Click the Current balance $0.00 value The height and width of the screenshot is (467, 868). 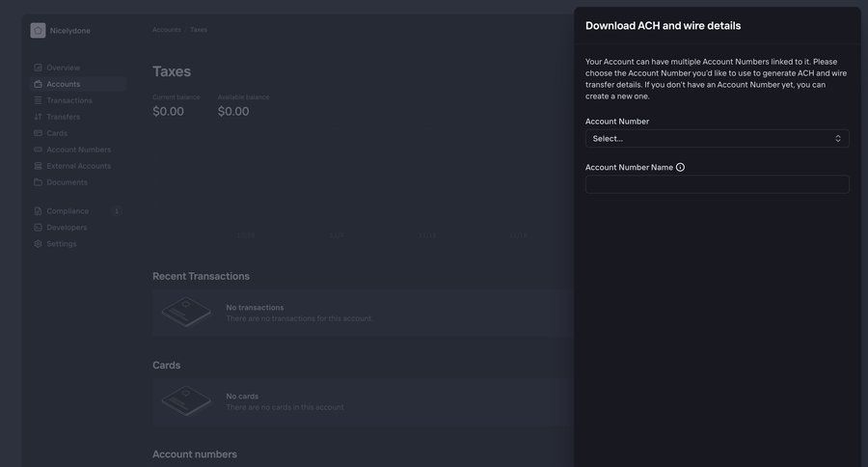tap(168, 111)
